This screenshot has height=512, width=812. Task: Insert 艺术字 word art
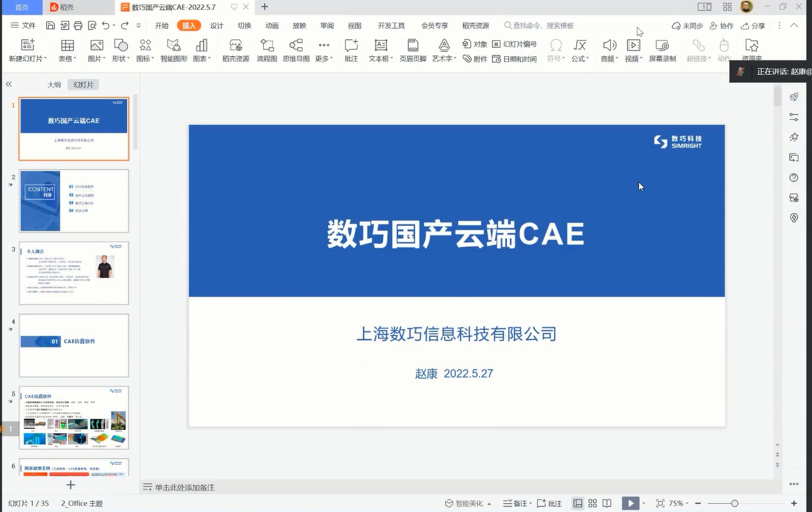point(444,51)
